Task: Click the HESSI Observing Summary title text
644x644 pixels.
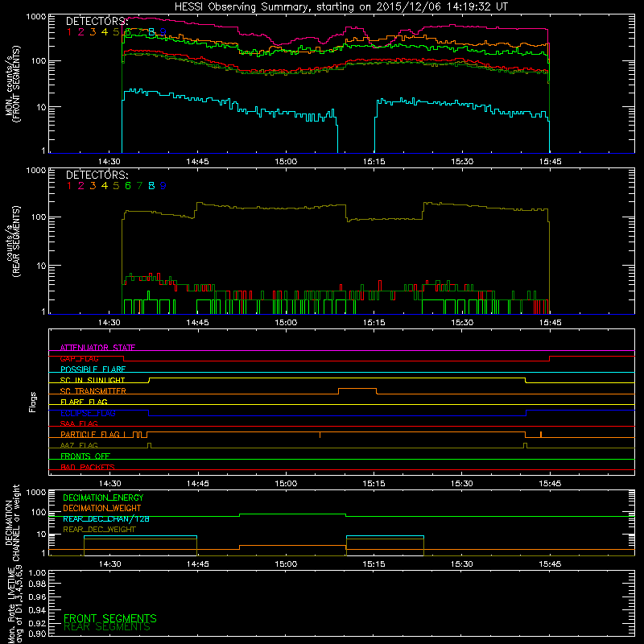Action: [341, 7]
